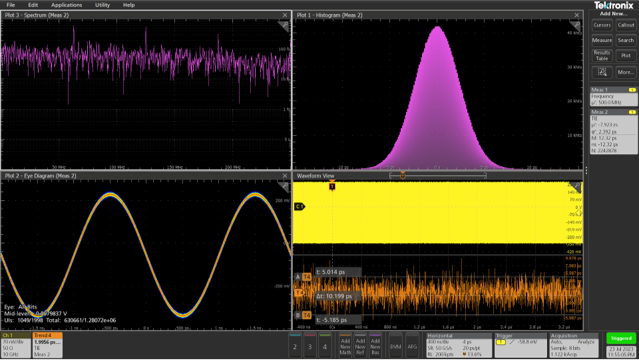Screen dimensions: 639x360
Task: Click the Eye Diagram corner settings icon
Action: 284,187
